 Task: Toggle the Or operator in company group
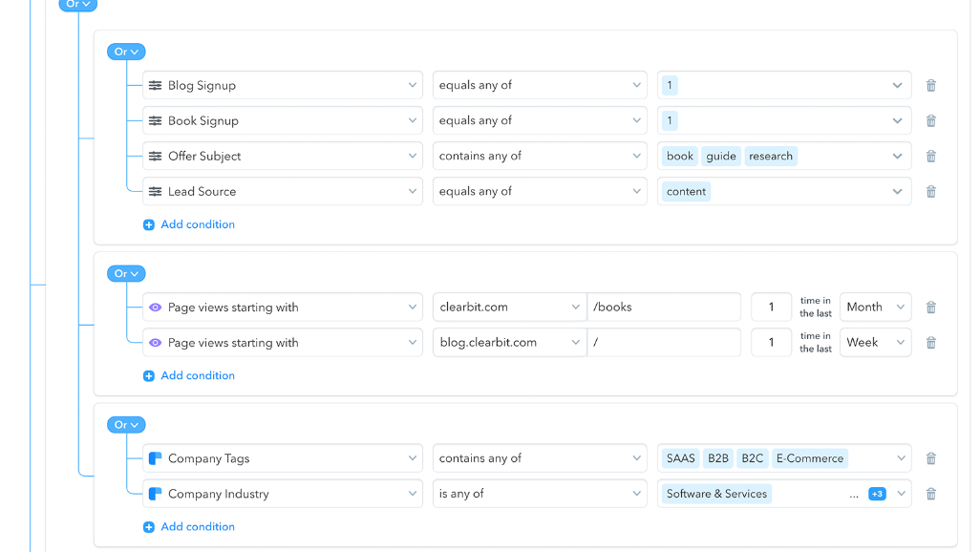click(126, 425)
